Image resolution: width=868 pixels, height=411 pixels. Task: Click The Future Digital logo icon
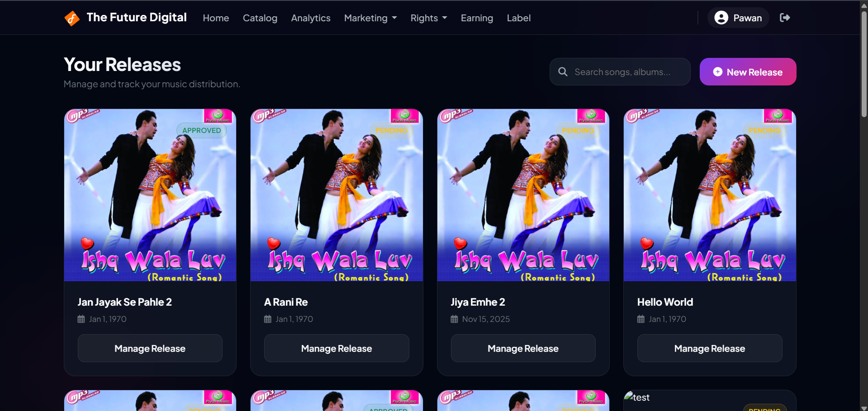[72, 18]
